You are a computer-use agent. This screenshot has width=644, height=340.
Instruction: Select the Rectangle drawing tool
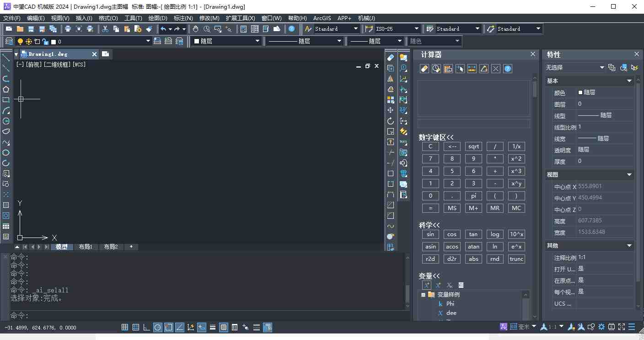pos(6,100)
